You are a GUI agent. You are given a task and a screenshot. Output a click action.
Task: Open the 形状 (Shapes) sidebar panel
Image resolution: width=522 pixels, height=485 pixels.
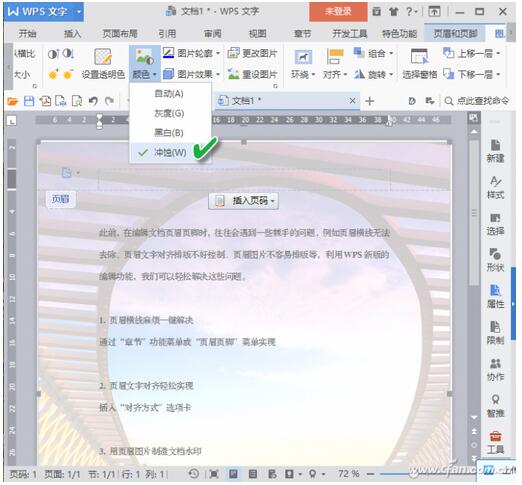click(x=495, y=260)
